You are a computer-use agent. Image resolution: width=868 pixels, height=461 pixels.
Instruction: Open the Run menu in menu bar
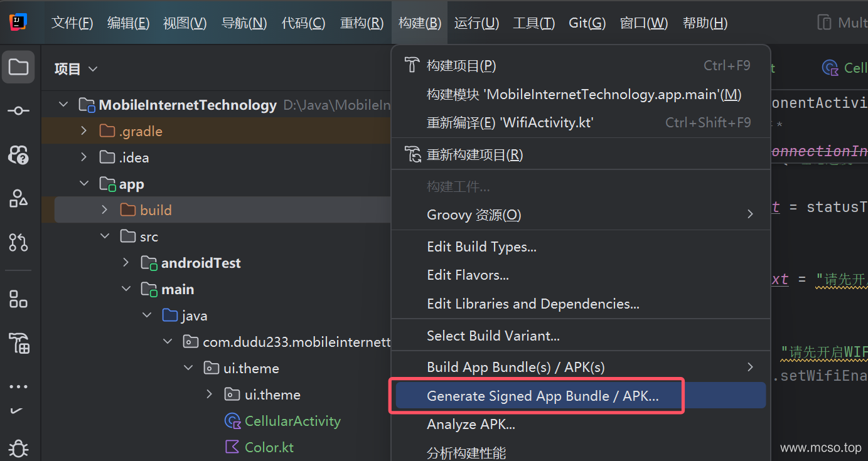(476, 23)
